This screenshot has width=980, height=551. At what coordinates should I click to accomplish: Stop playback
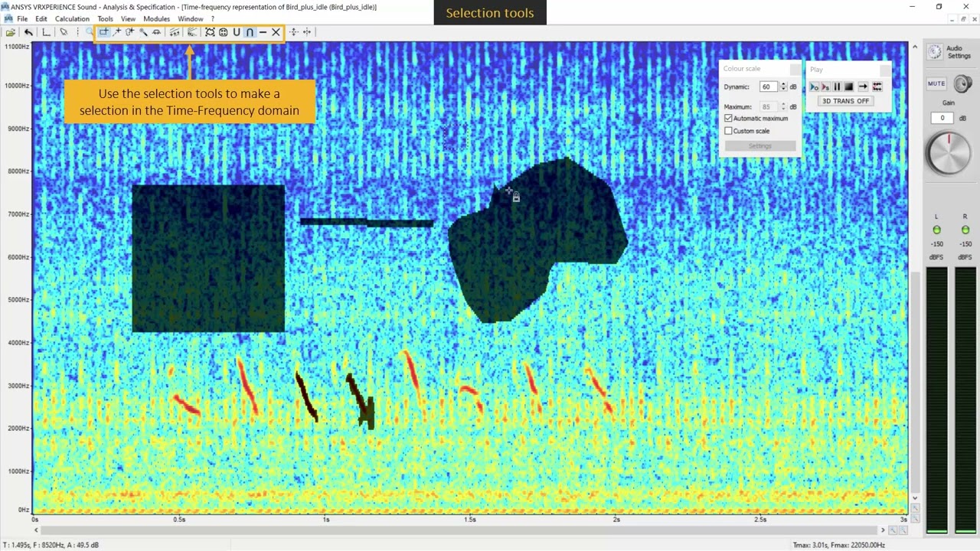coord(848,87)
